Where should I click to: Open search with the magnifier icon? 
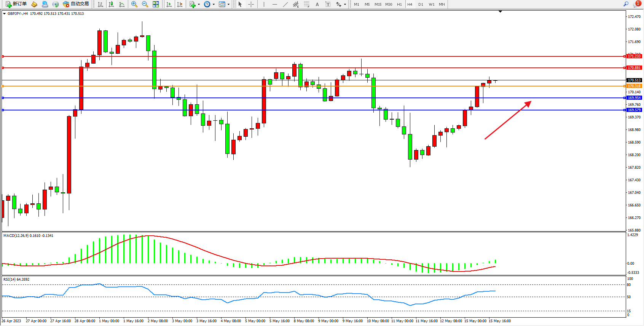point(626,4)
